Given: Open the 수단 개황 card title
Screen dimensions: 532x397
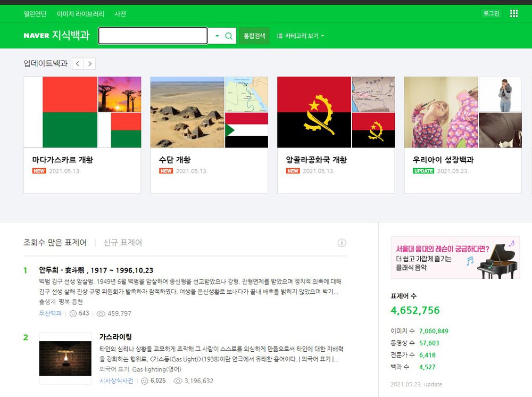Looking at the screenshot, I should click(174, 160).
